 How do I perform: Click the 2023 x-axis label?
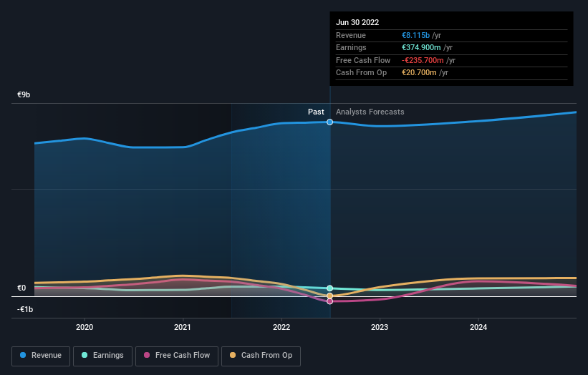tap(380, 327)
